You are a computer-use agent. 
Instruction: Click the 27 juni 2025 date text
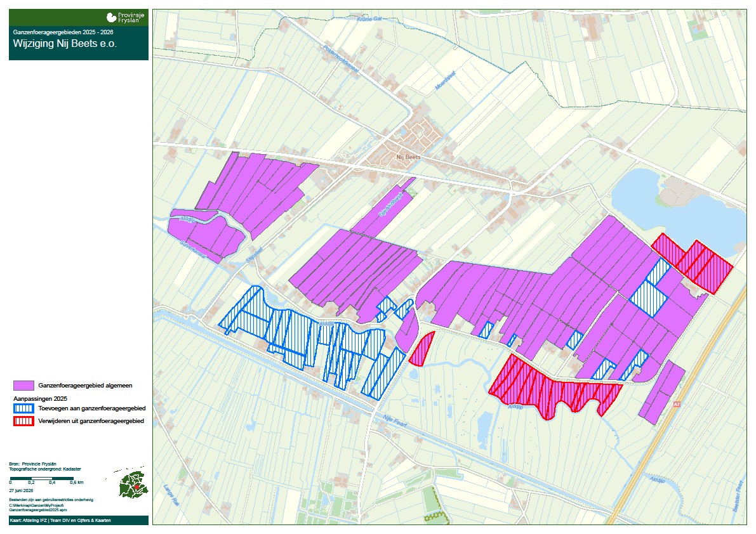21,491
